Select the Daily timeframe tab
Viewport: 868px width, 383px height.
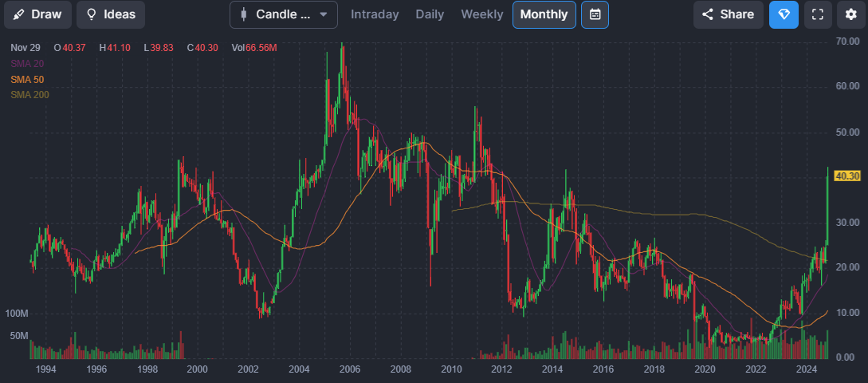430,14
